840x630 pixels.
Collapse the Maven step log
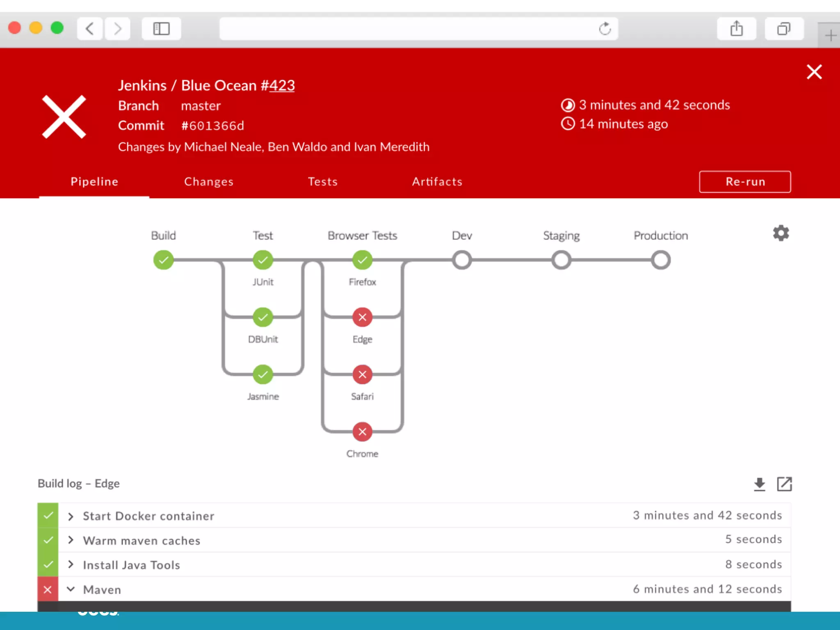pos(71,589)
